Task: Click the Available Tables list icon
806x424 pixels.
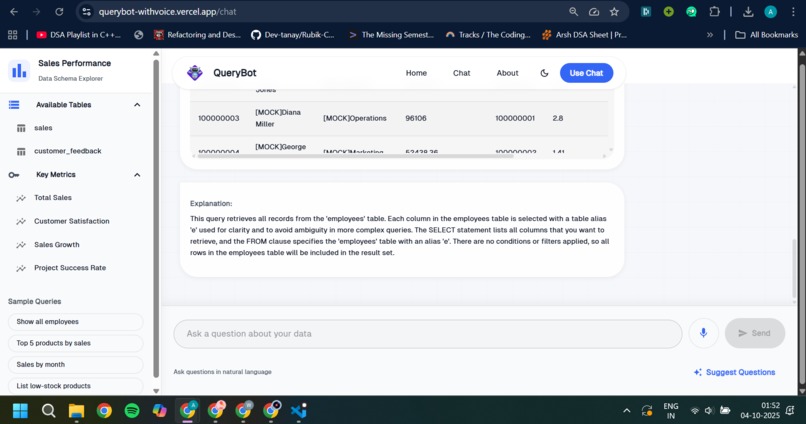Action: (14, 105)
